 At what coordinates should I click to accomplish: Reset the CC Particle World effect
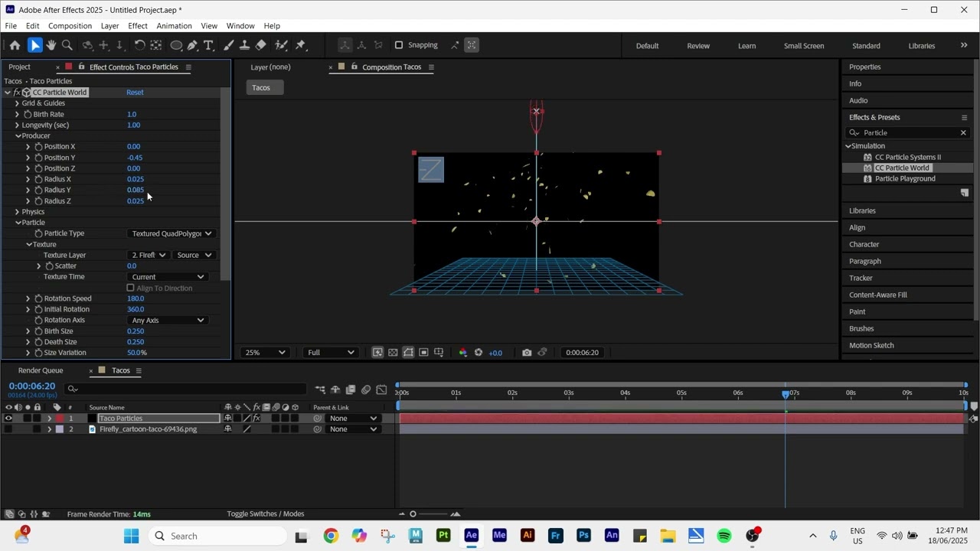click(135, 93)
